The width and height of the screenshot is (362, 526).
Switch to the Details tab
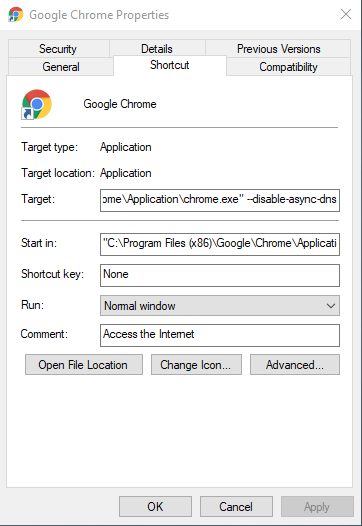(157, 49)
